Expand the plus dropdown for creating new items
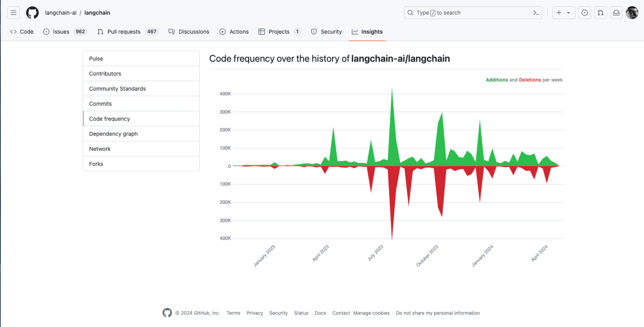Viewport: 644px width, 327px height. point(563,13)
